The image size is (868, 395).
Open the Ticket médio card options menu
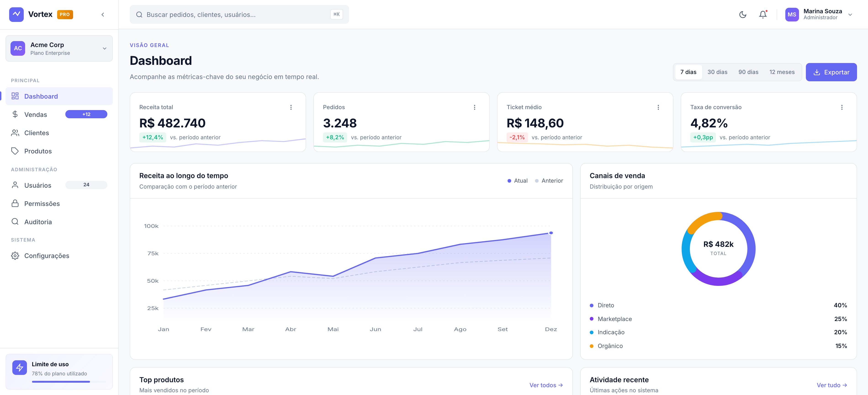[x=658, y=107]
